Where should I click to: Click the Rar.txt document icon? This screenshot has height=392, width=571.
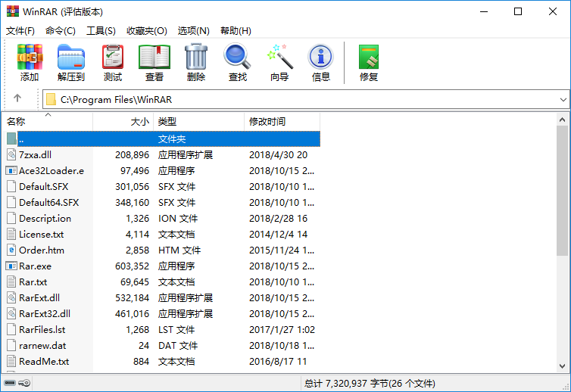[11, 282]
